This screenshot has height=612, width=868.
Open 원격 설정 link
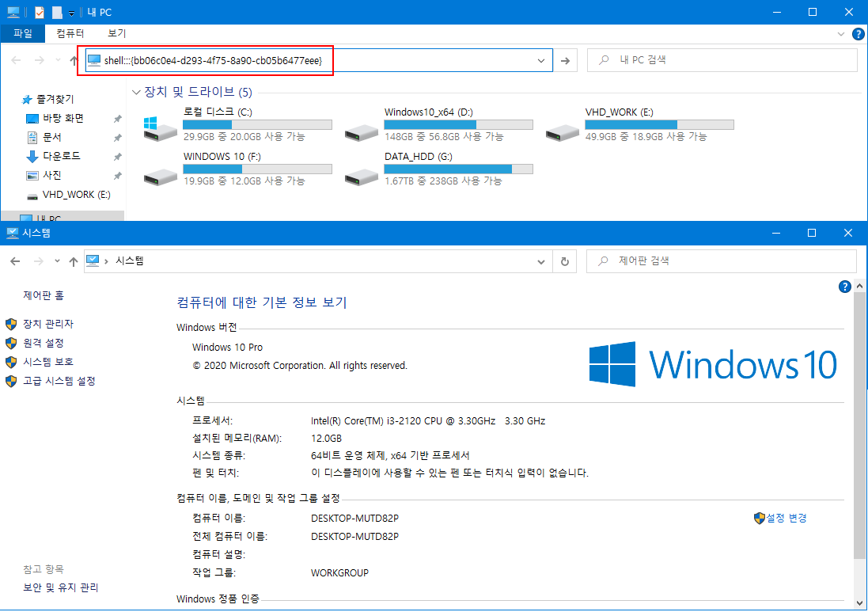tap(44, 343)
